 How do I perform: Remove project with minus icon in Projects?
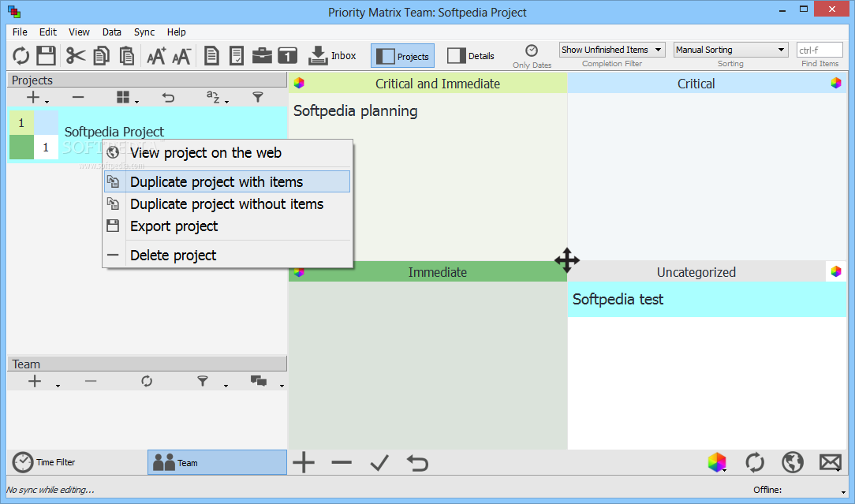click(78, 98)
